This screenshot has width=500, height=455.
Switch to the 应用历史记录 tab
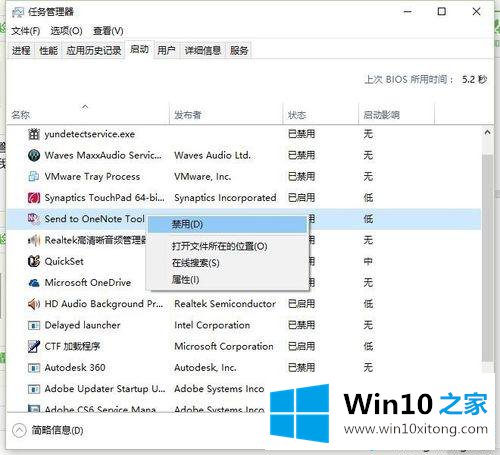pos(94,51)
